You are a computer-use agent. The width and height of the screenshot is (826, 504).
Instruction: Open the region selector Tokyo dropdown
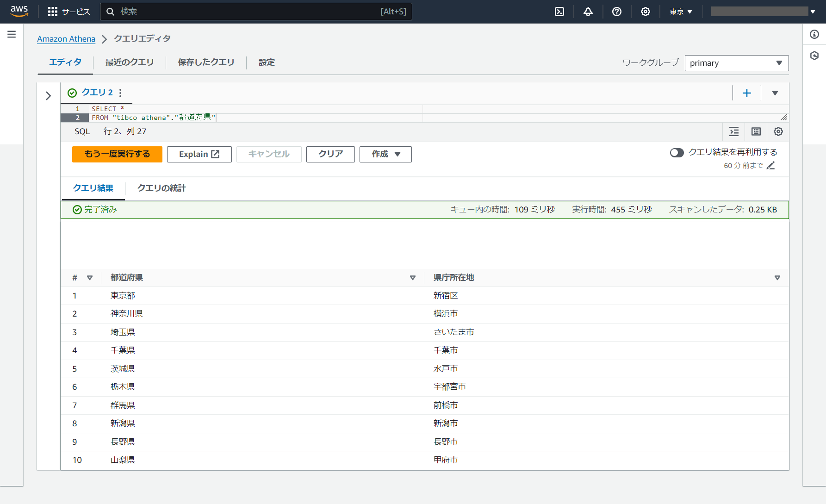(x=681, y=12)
